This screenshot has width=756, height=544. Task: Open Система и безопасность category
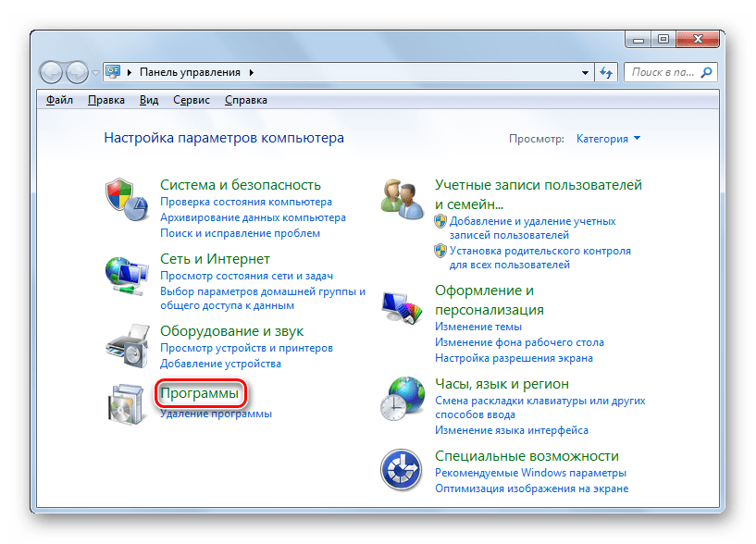pos(241,185)
